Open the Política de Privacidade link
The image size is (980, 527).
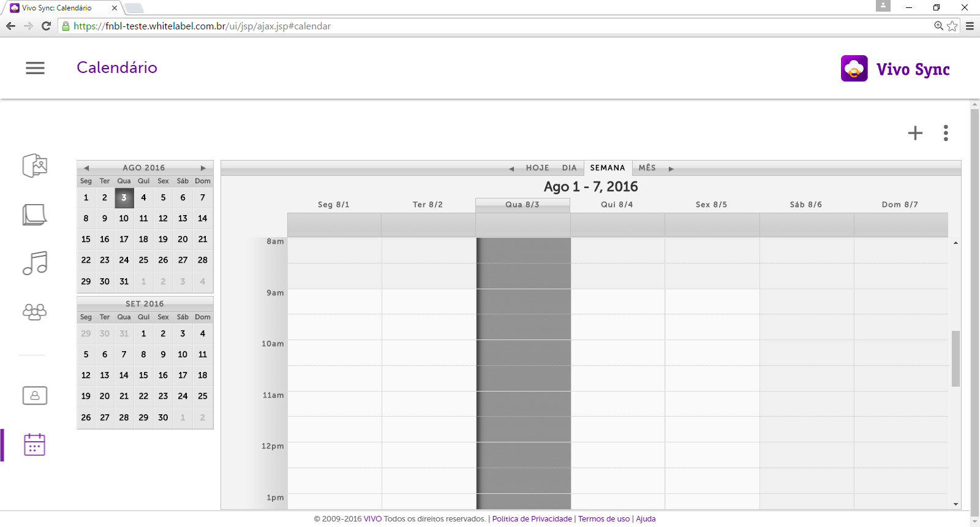(x=532, y=519)
